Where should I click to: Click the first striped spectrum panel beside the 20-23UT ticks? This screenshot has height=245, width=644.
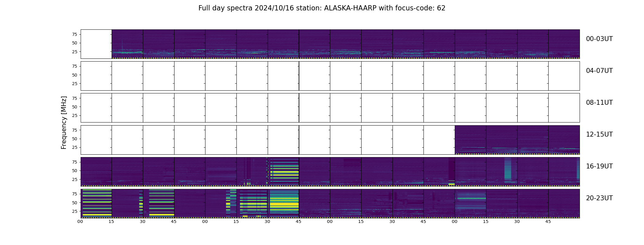96,204
